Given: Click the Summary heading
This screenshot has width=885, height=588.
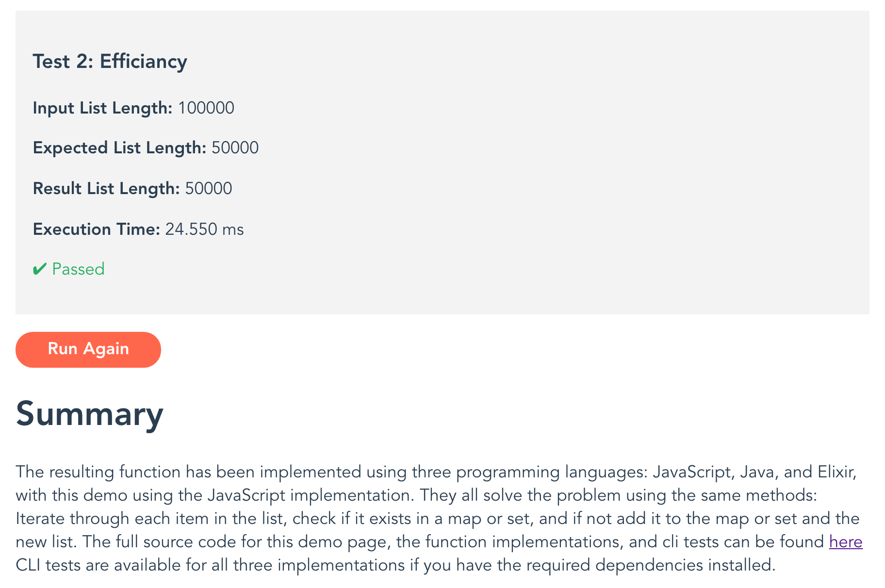Looking at the screenshot, I should click(x=90, y=414).
